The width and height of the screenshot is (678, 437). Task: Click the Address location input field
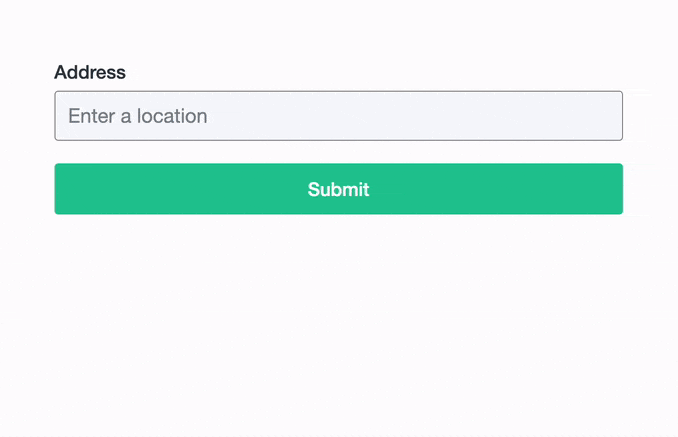coord(338,116)
